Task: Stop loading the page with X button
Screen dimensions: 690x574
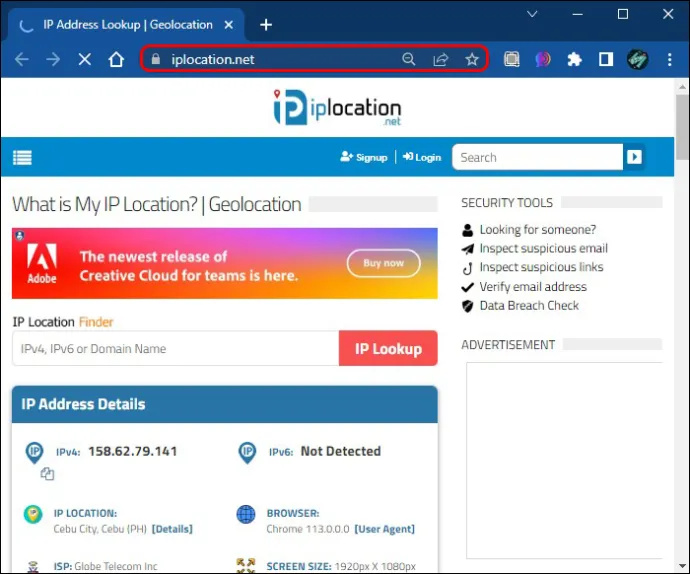Action: (x=84, y=59)
